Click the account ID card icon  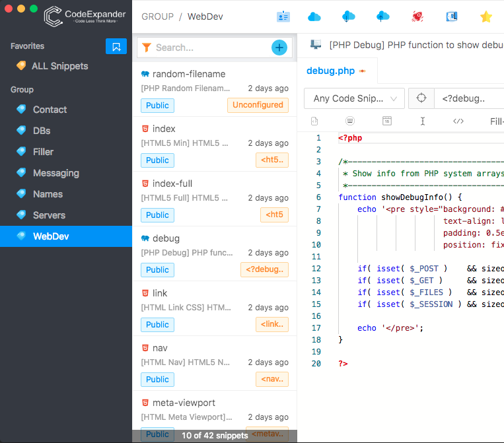point(283,17)
